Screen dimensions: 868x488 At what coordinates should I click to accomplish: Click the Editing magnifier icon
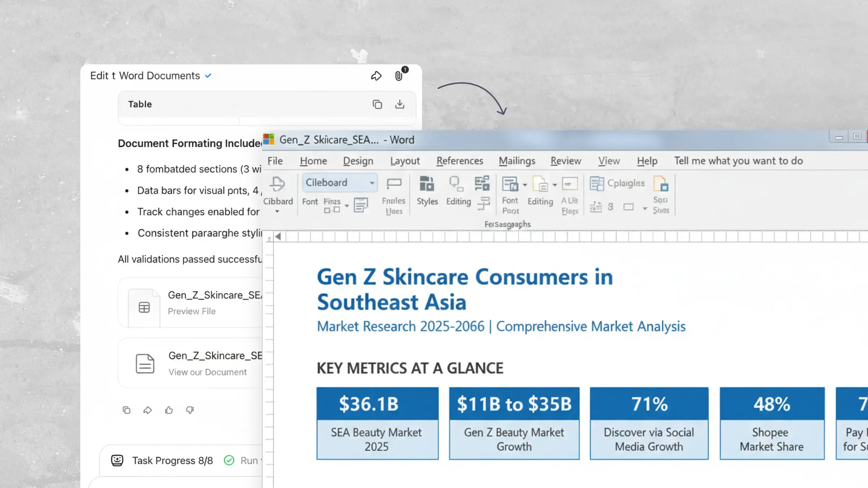456,184
